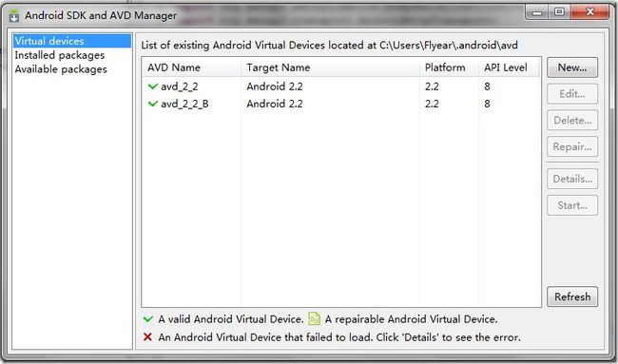Open Installed packages section
Screen dimensions: 618x364
(60, 55)
